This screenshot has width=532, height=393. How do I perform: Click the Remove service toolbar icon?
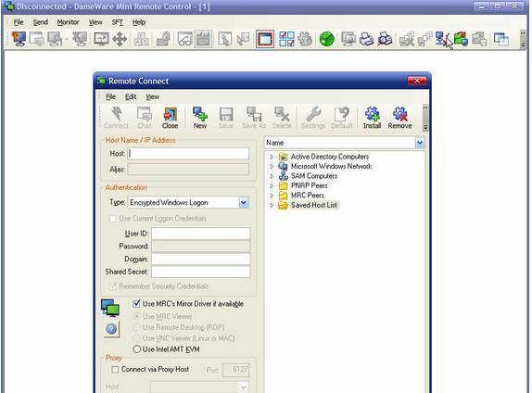click(399, 118)
